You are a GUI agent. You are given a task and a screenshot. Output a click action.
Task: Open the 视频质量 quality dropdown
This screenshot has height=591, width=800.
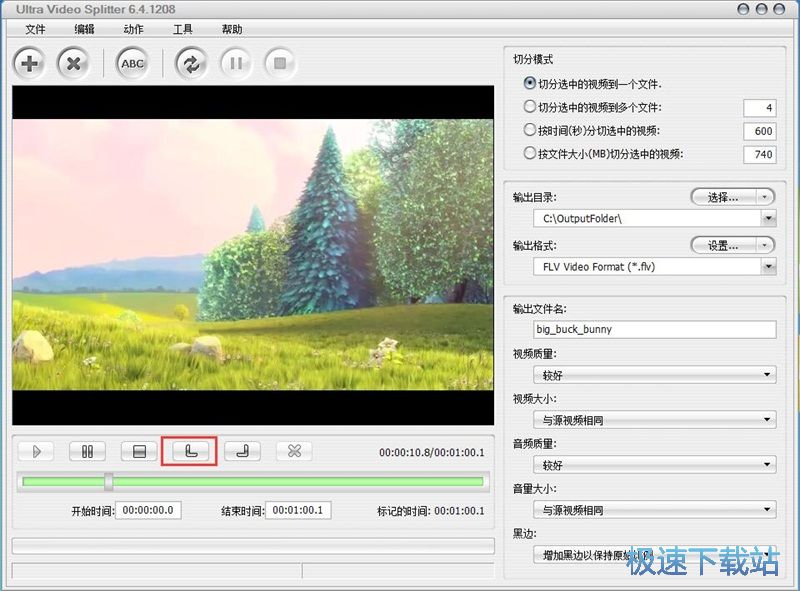pos(655,376)
